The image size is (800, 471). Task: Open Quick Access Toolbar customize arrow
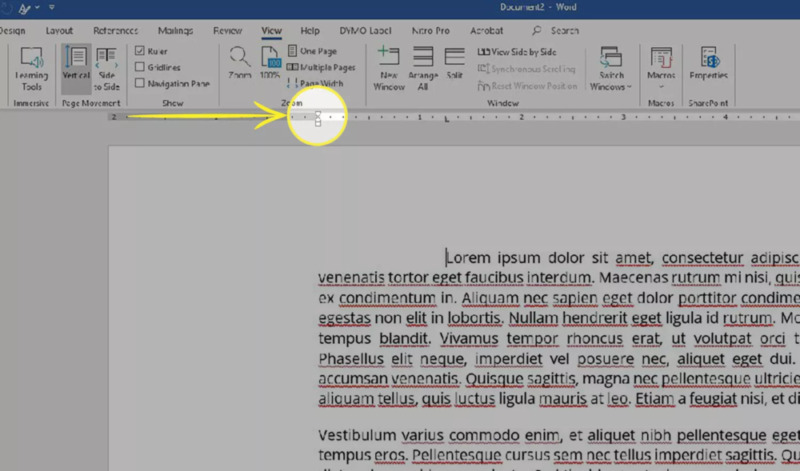point(52,7)
